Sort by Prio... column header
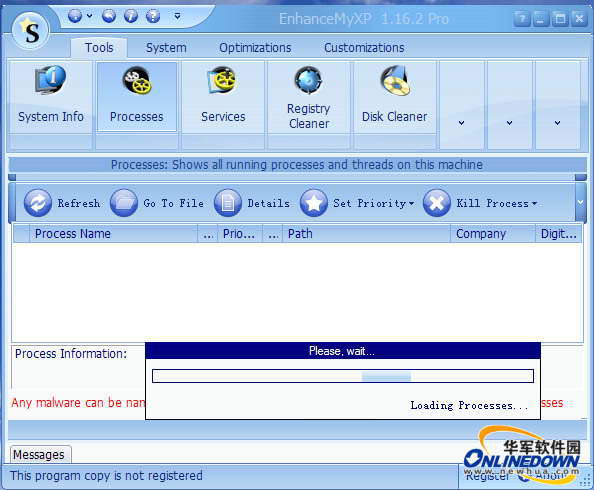This screenshot has height=490, width=594. click(x=240, y=234)
